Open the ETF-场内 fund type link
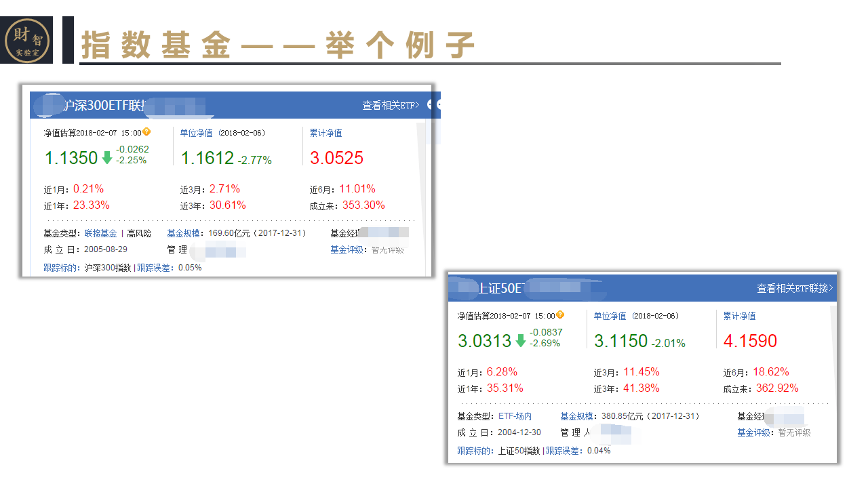The width and height of the screenshot is (868, 488). tap(515, 416)
